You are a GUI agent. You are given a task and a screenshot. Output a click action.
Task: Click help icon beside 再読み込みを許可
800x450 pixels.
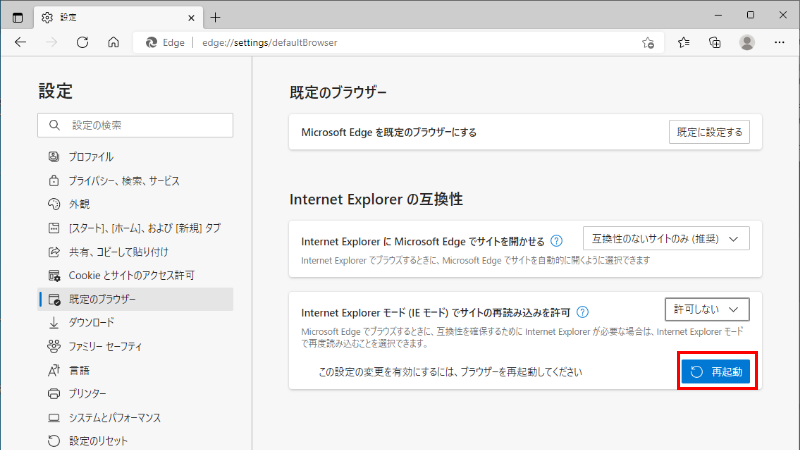(582, 312)
